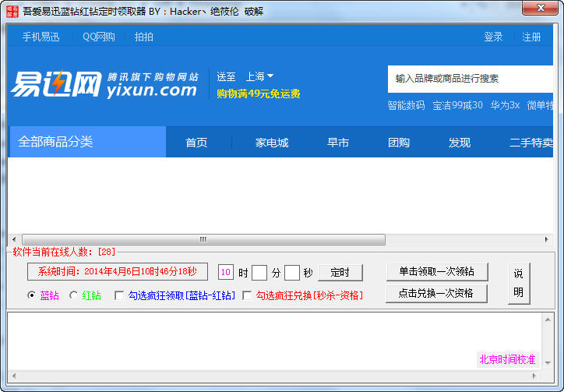Click the 登录 link

tap(493, 37)
